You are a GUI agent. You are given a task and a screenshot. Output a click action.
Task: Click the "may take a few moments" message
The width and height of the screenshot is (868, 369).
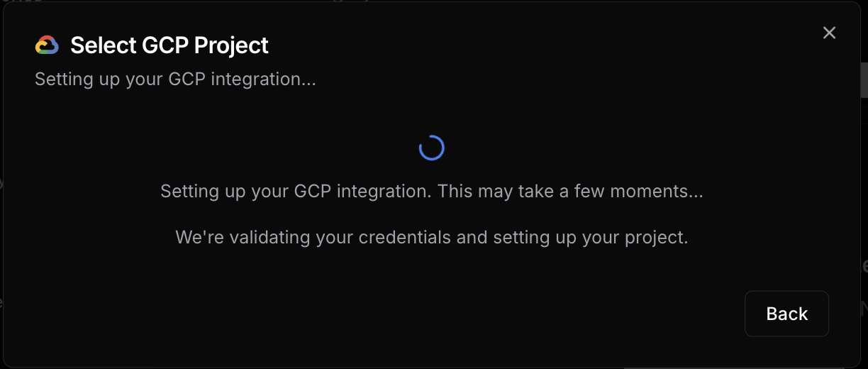[x=432, y=191]
